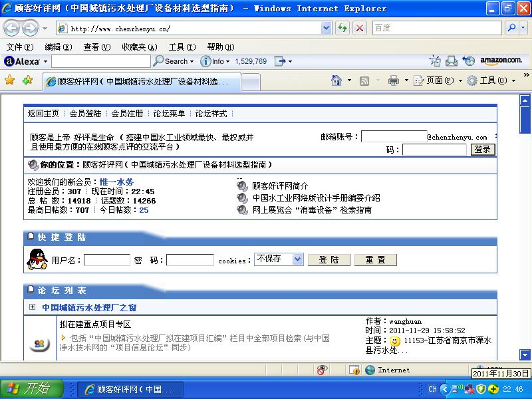This screenshot has width=532, height=399.
Task: Click the 会员登陆 link
Action: [x=85, y=113]
